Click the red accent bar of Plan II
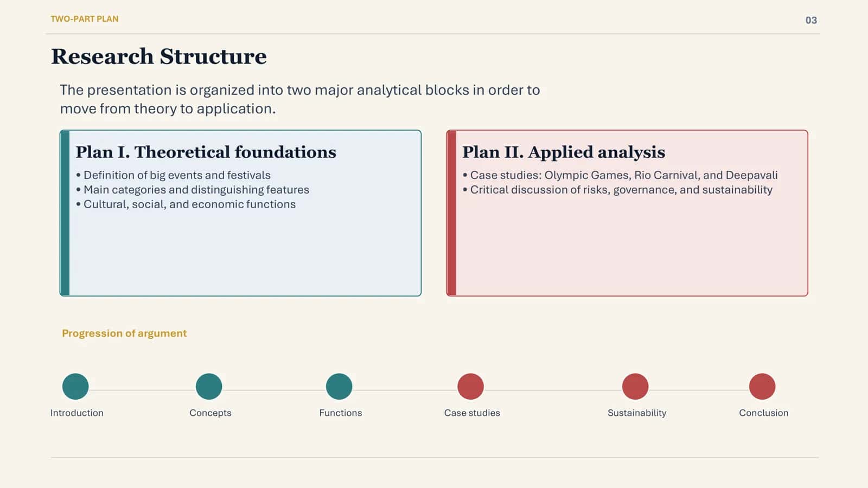This screenshot has width=868, height=488. (452, 213)
